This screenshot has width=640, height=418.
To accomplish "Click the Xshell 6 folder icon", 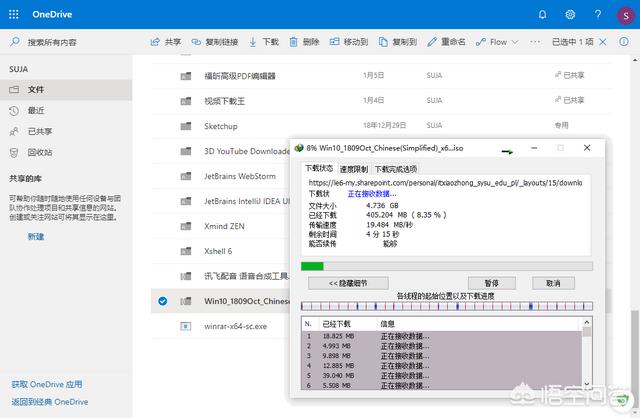I will tap(186, 251).
